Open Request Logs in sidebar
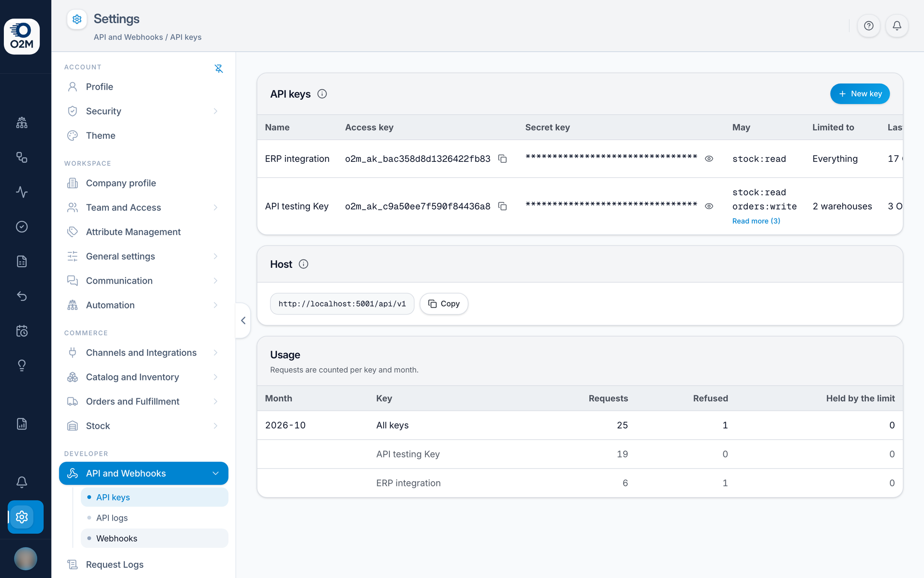 [143, 565]
